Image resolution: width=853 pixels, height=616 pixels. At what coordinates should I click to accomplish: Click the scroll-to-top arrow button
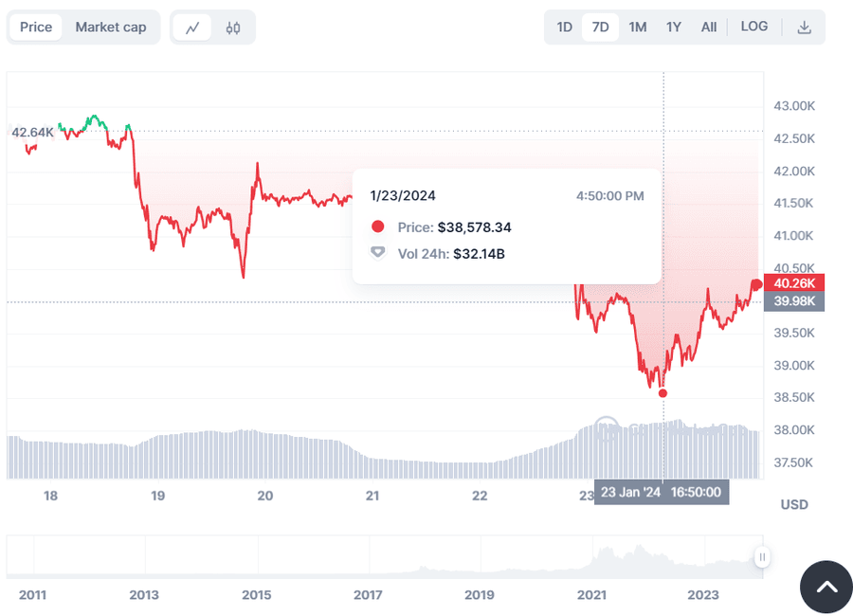pyautogui.click(x=826, y=589)
